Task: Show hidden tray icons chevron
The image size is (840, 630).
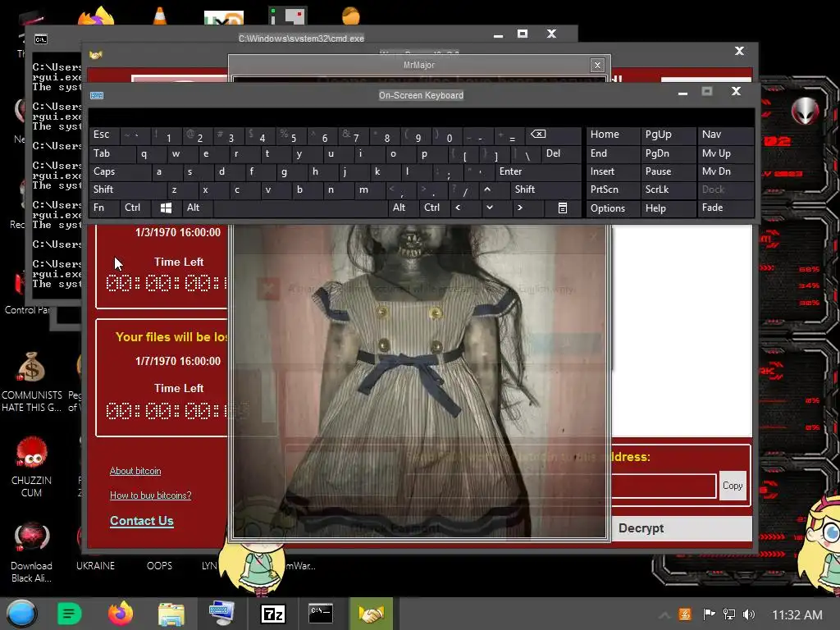Action: pos(664,615)
